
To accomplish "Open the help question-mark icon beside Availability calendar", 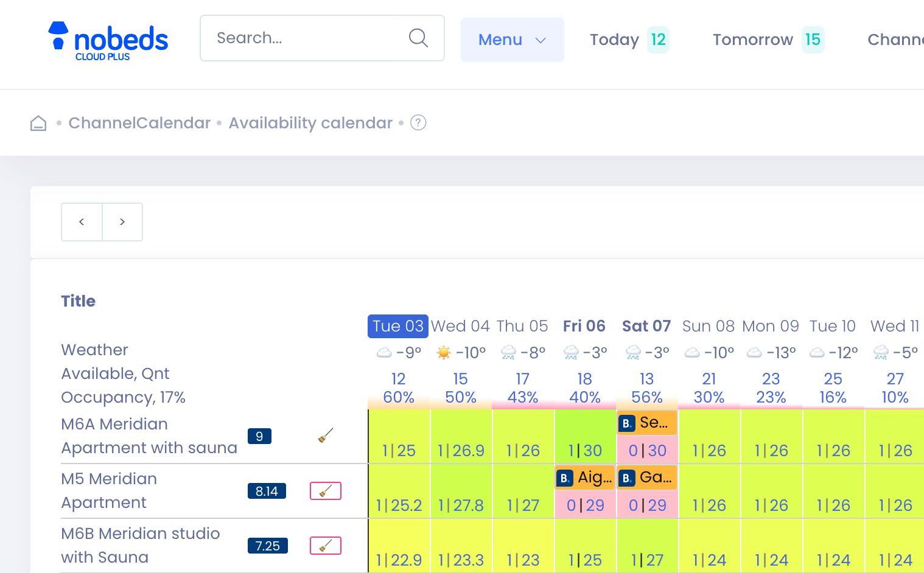I will [418, 122].
